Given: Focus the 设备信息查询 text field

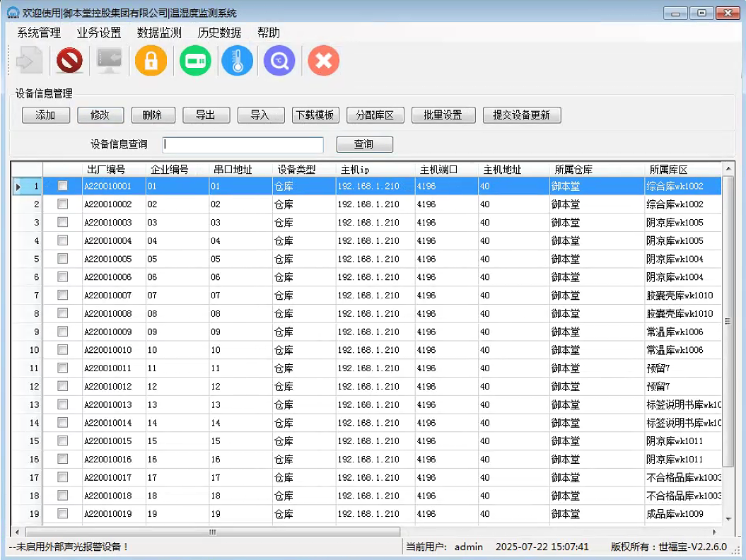Looking at the screenshot, I should pos(243,144).
